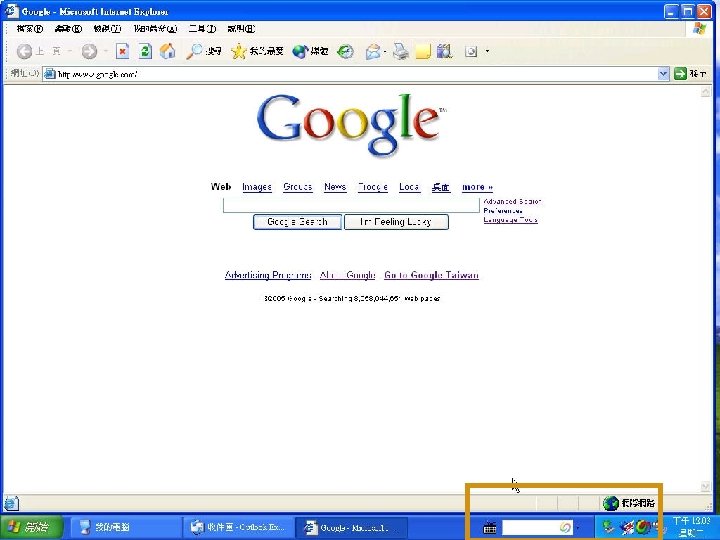Click Go to Google Taiwan link
Viewport: 720px width, 540px height.
pyautogui.click(x=431, y=275)
